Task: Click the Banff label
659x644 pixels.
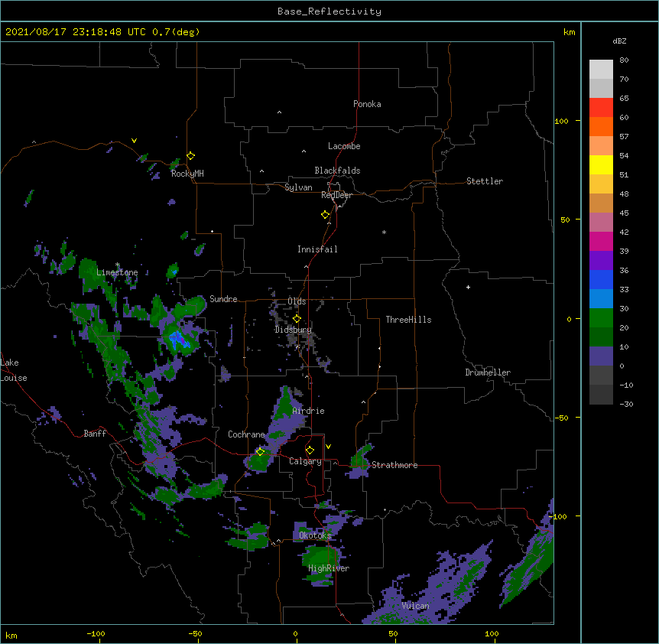Action: click(x=95, y=434)
